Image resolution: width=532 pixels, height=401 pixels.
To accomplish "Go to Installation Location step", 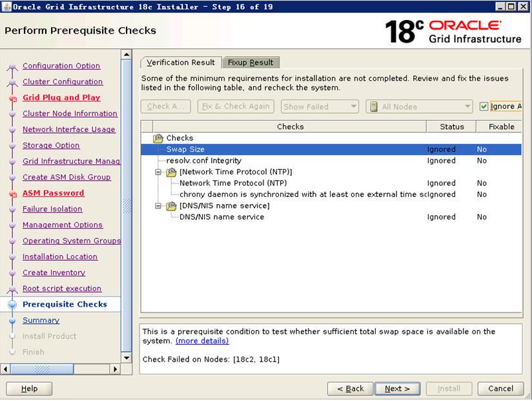I will [x=60, y=257].
